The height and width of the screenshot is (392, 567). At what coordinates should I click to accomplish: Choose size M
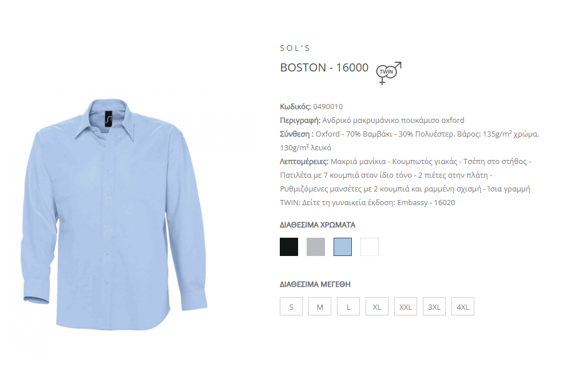pyautogui.click(x=320, y=306)
